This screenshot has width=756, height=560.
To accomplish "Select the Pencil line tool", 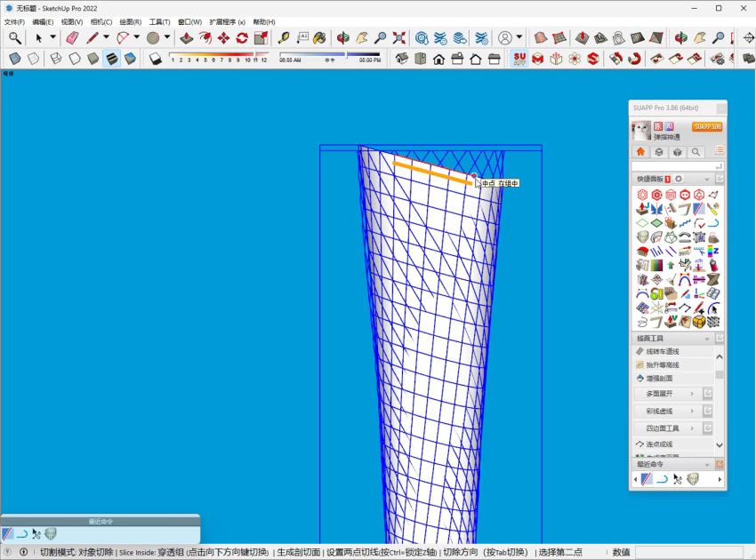I will click(x=92, y=37).
